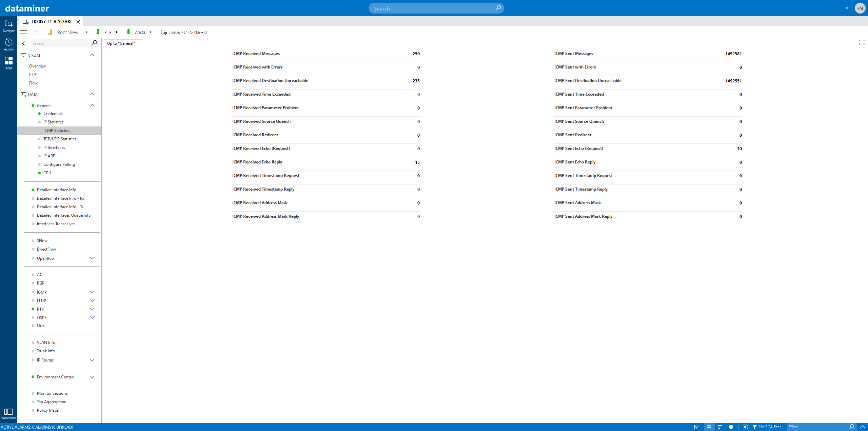Viewport: 868px width, 431px height.
Task: Open the header options dropdown arrow
Action: tap(847, 8)
